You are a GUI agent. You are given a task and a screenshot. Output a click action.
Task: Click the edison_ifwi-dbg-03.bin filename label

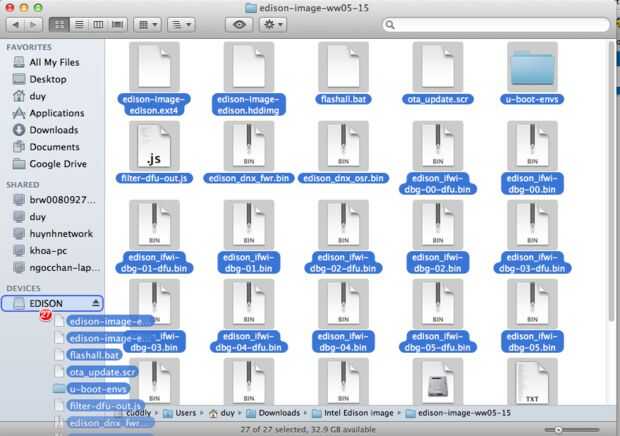(154, 342)
